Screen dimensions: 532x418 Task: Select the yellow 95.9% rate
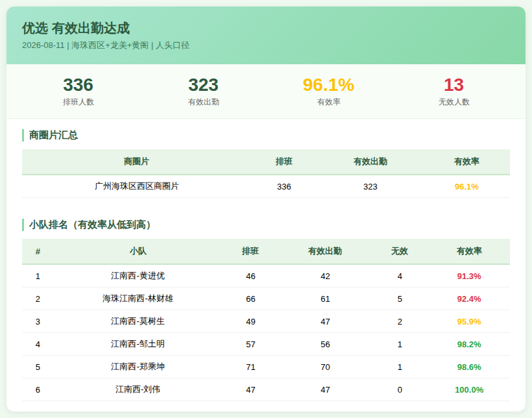point(469,322)
